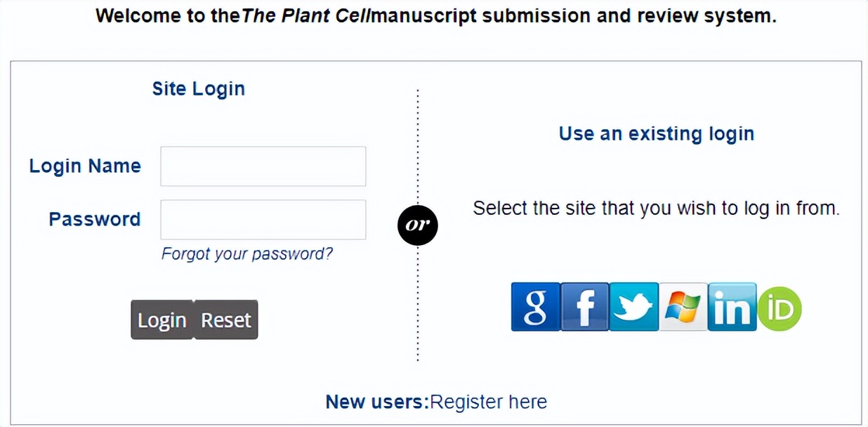Follow the "Register here" link
This screenshot has height=427, width=868.
tap(488, 402)
